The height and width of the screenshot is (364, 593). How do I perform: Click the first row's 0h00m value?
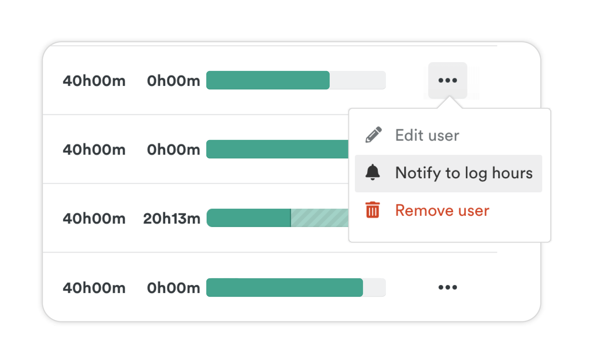point(174,81)
